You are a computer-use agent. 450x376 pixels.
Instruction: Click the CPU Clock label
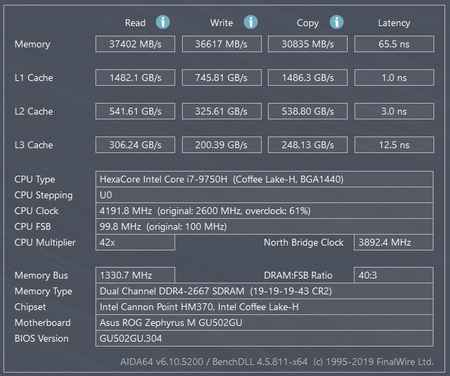click(36, 211)
